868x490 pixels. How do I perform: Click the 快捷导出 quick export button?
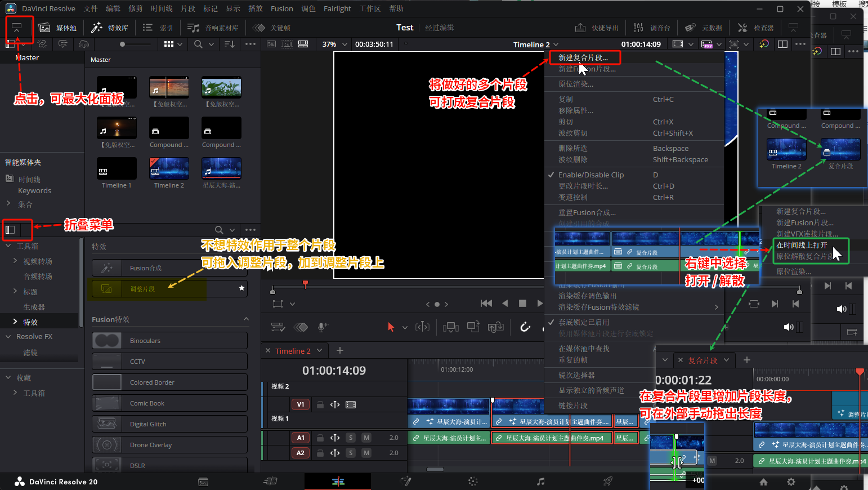(x=597, y=28)
